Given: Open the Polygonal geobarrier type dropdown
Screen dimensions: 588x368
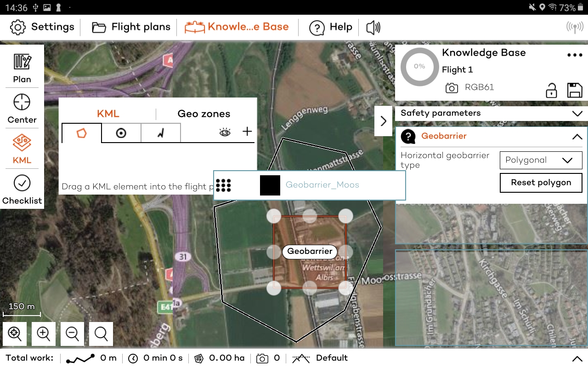Looking at the screenshot, I should coord(541,160).
